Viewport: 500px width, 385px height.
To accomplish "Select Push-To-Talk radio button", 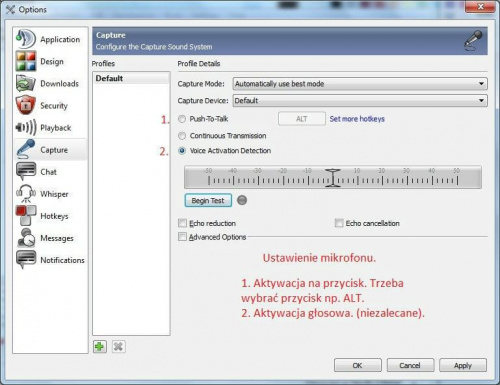I will point(182,119).
